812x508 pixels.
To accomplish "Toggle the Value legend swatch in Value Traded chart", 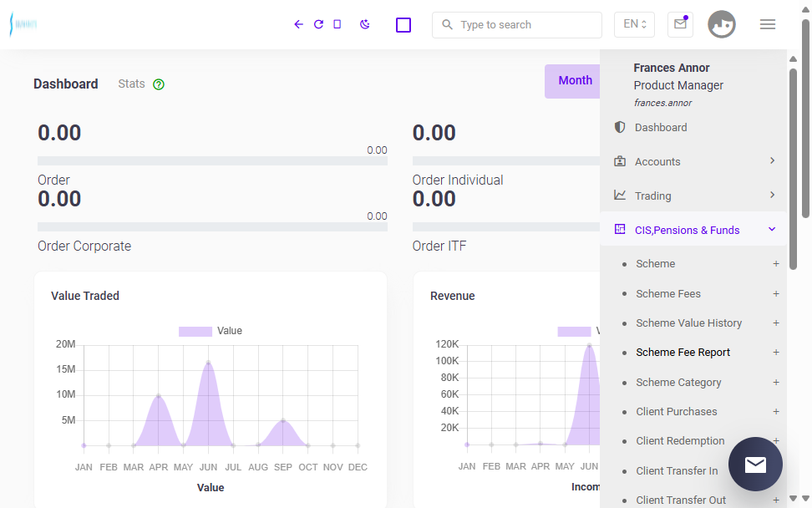I will tap(195, 332).
